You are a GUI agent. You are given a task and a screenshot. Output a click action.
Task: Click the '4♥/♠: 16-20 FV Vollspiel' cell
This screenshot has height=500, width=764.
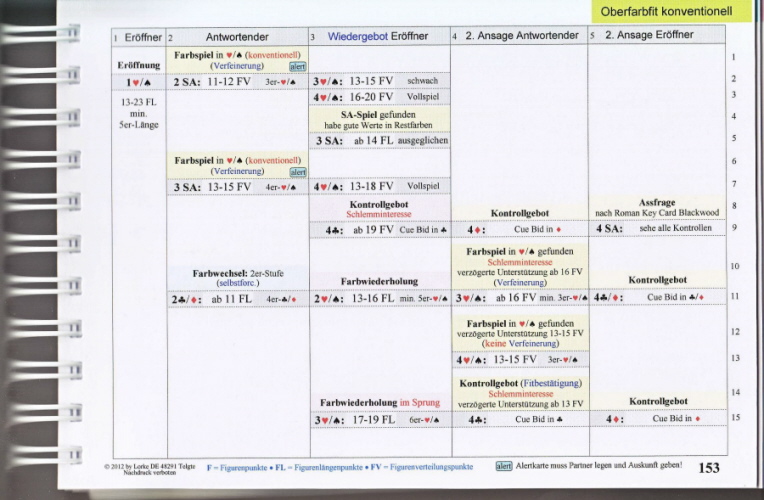[x=379, y=97]
